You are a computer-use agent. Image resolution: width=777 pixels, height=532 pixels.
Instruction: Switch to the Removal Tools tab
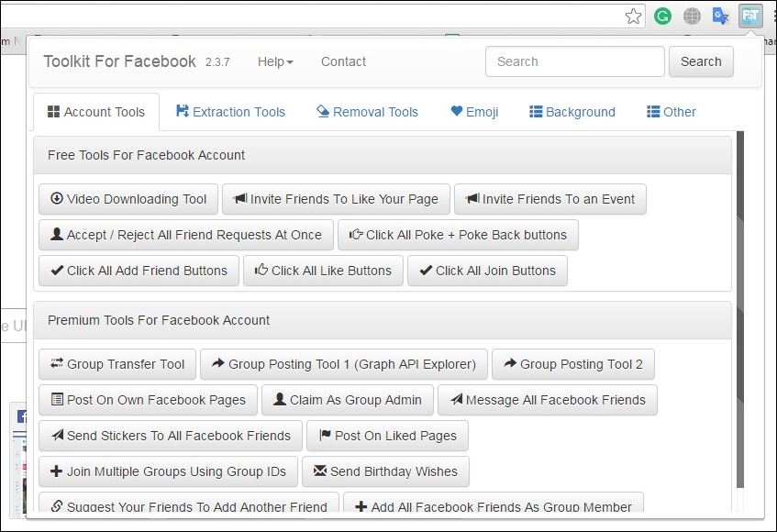click(367, 112)
